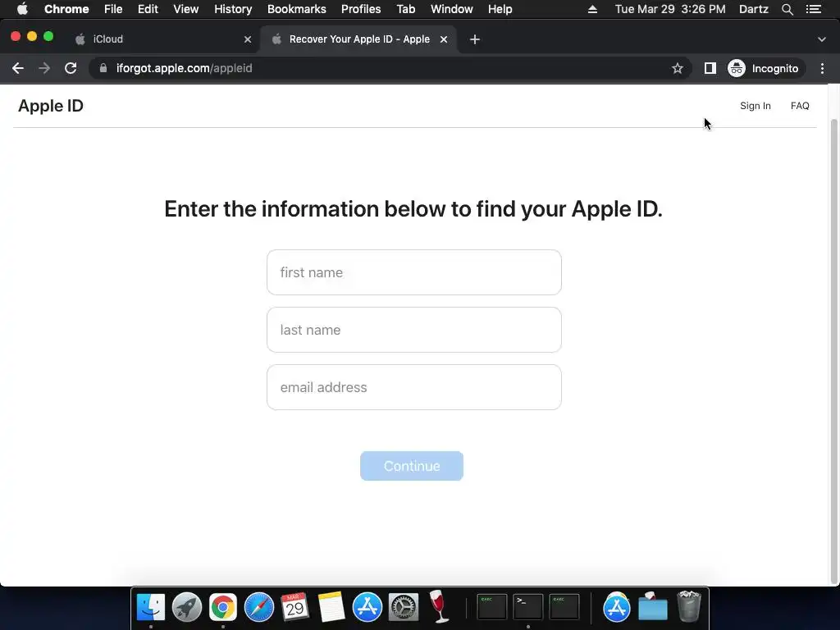
Task: Open the Wine glass app in dock
Action: pos(440,607)
